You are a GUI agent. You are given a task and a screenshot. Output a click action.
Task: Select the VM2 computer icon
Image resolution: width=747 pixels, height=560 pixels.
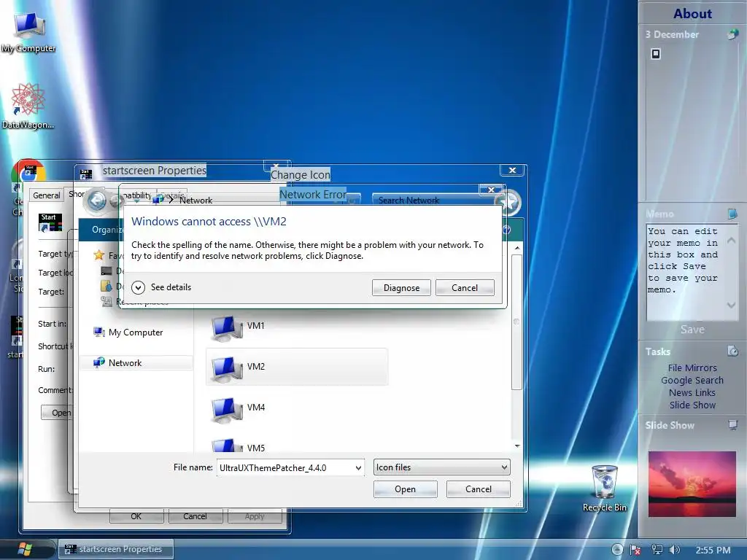click(x=226, y=369)
